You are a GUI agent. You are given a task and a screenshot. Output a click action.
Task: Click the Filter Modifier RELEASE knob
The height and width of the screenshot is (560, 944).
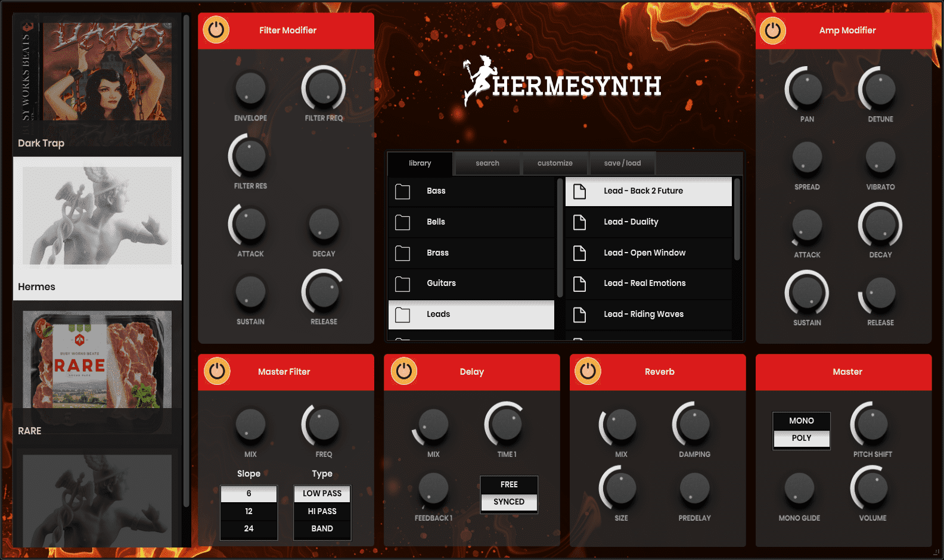coord(324,292)
